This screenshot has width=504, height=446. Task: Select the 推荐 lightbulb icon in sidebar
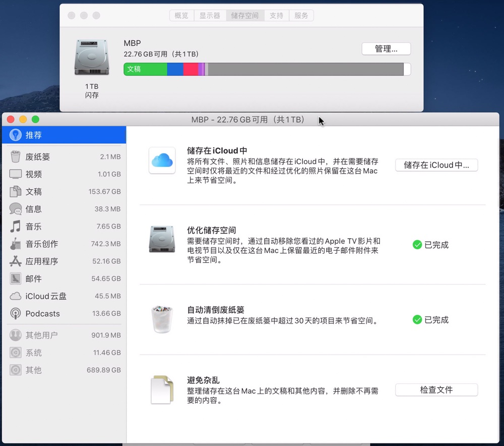pyautogui.click(x=16, y=135)
